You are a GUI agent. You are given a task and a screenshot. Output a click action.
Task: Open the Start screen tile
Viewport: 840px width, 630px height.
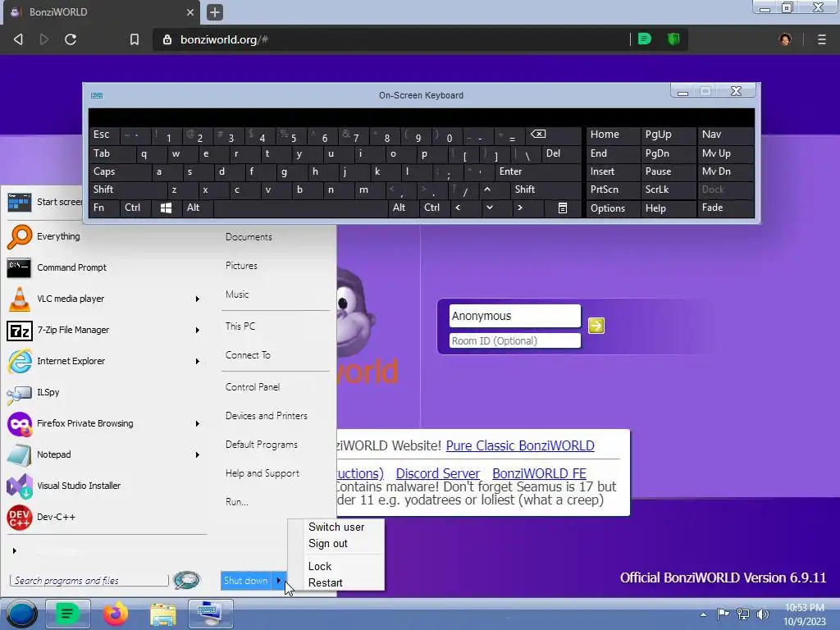point(44,202)
